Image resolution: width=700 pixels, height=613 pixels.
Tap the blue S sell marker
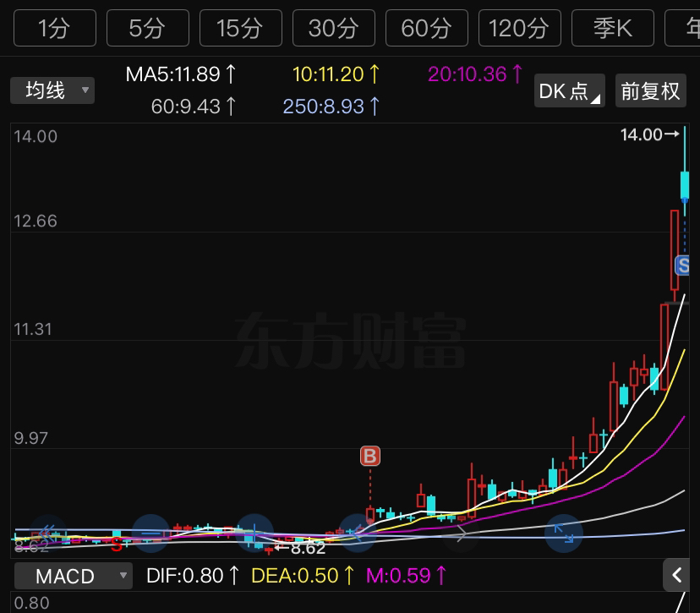tap(682, 265)
